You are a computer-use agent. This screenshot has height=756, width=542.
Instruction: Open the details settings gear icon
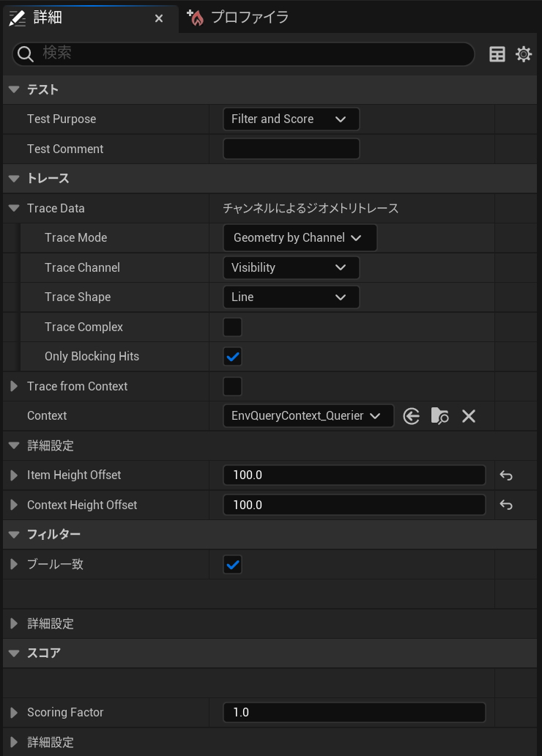click(524, 54)
